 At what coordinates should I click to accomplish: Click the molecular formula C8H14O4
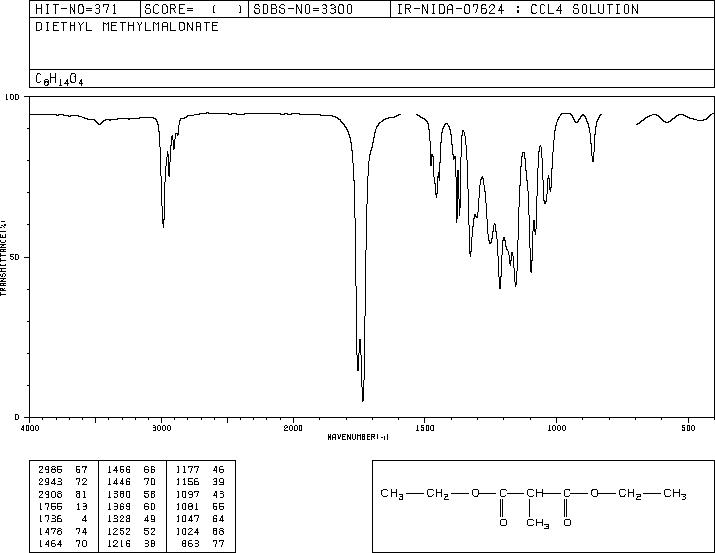point(59,79)
